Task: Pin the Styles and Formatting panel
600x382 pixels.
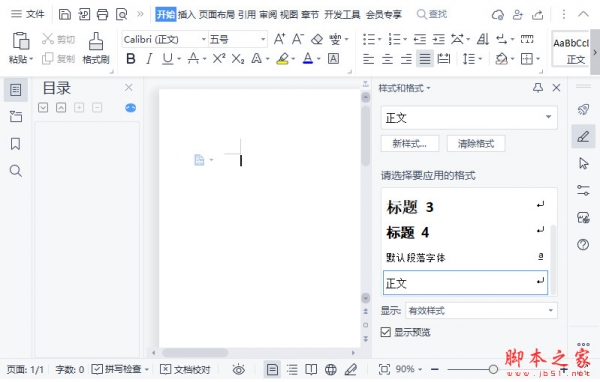Action: pos(538,88)
